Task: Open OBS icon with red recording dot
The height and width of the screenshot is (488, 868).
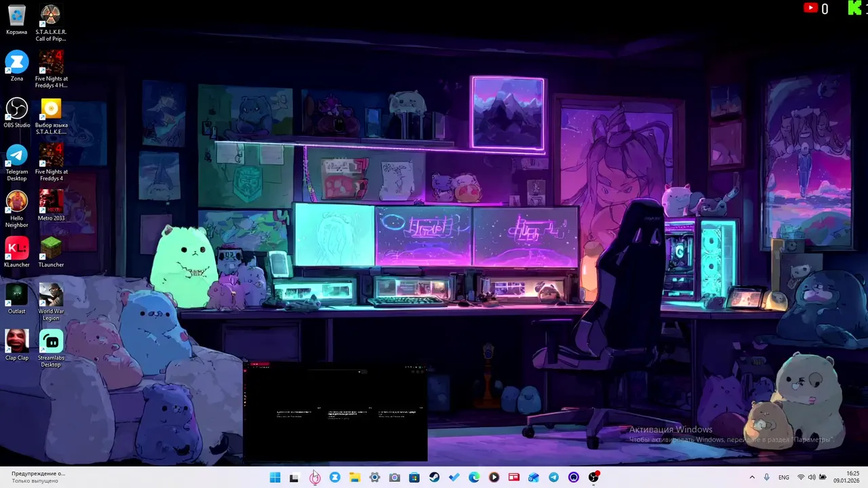Action: click(594, 477)
